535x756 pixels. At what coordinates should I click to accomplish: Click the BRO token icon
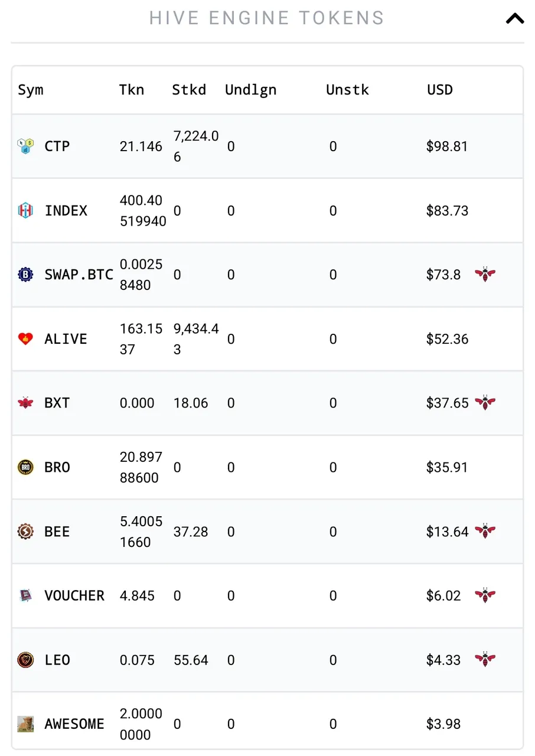[x=25, y=467]
